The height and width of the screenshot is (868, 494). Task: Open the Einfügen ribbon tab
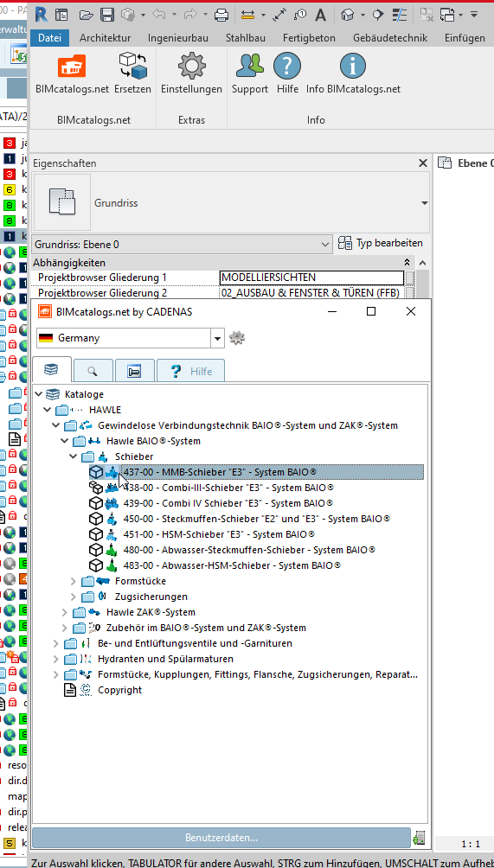point(465,38)
